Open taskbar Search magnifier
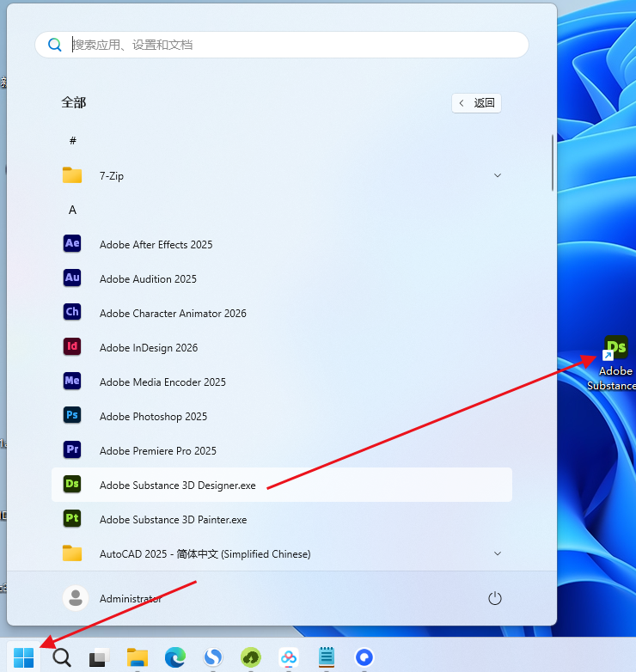Screen dimensions: 636x672 [62, 657]
